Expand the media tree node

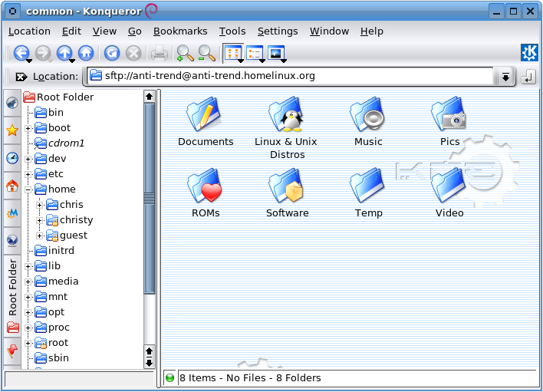28,282
